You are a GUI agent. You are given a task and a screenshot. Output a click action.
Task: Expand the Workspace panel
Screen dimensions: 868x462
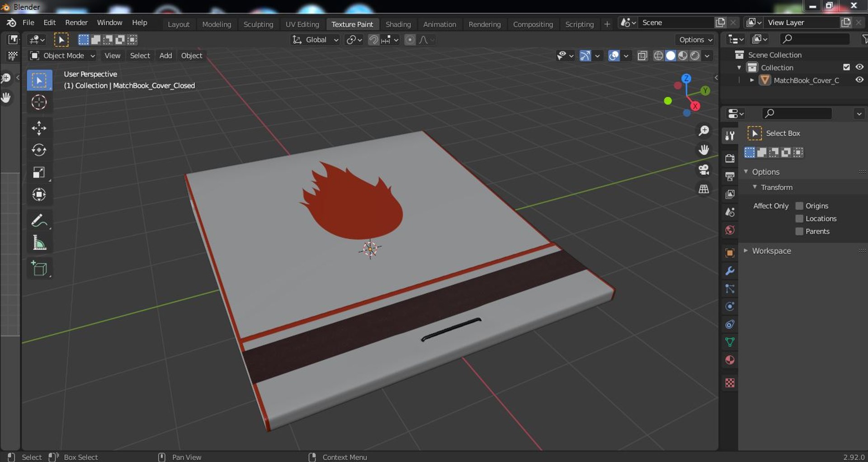click(x=746, y=251)
